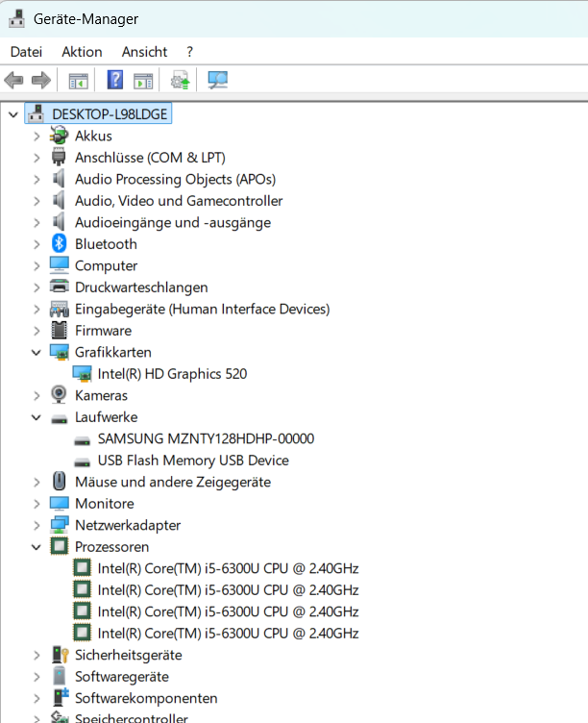Select the Kameras label

click(x=102, y=395)
